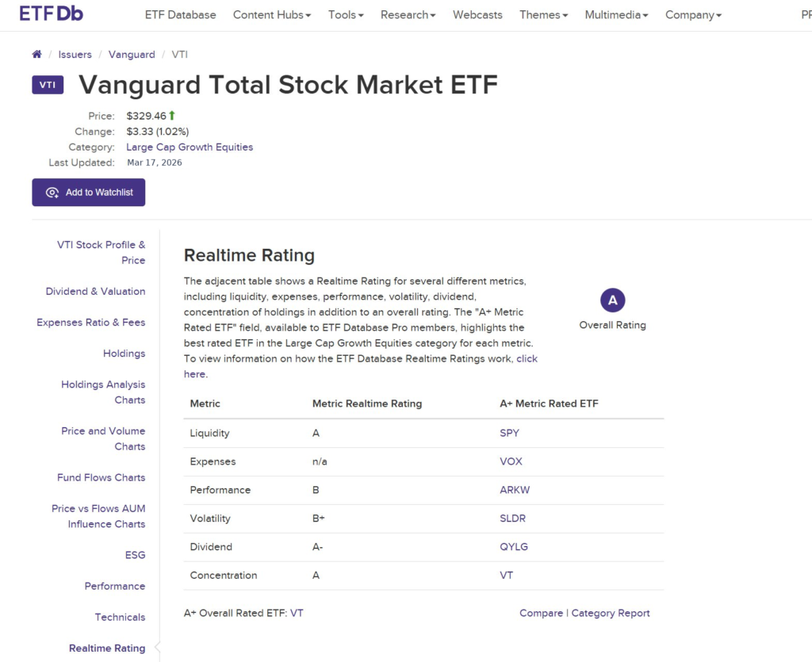The width and height of the screenshot is (812, 662).
Task: Switch to the Realtime Rating section
Action: point(107,648)
